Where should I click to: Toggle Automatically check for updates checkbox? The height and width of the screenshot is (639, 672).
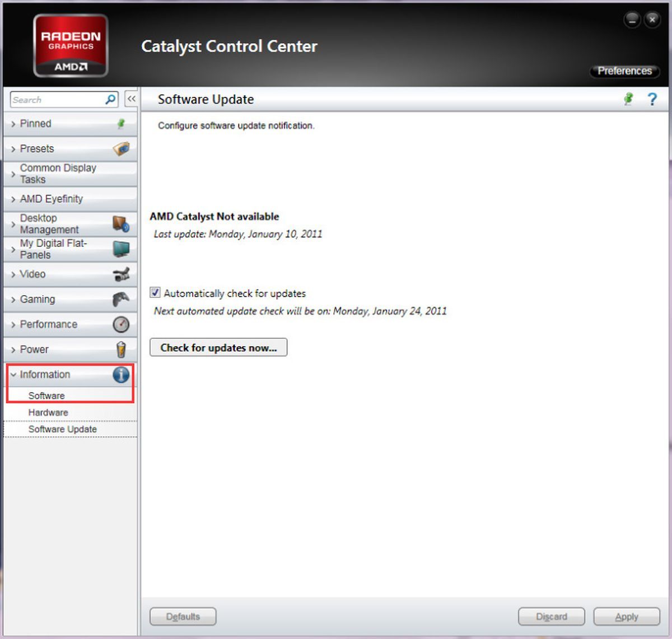point(155,292)
